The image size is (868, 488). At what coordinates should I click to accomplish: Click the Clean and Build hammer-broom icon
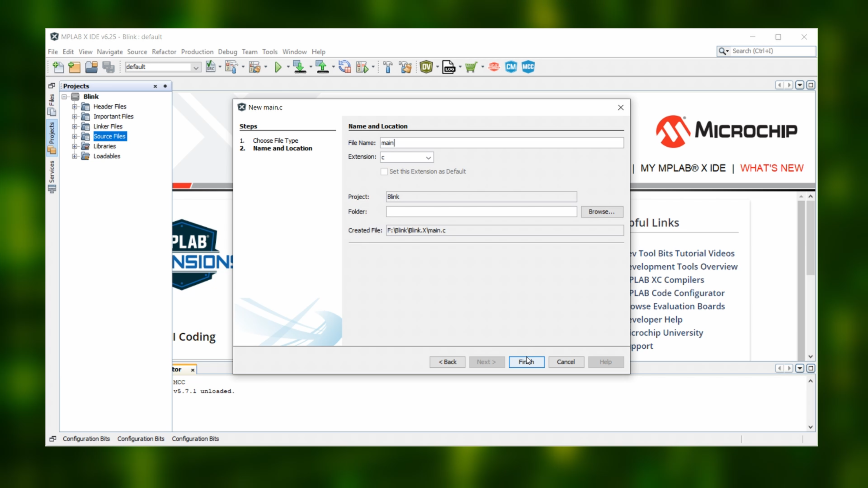point(405,67)
